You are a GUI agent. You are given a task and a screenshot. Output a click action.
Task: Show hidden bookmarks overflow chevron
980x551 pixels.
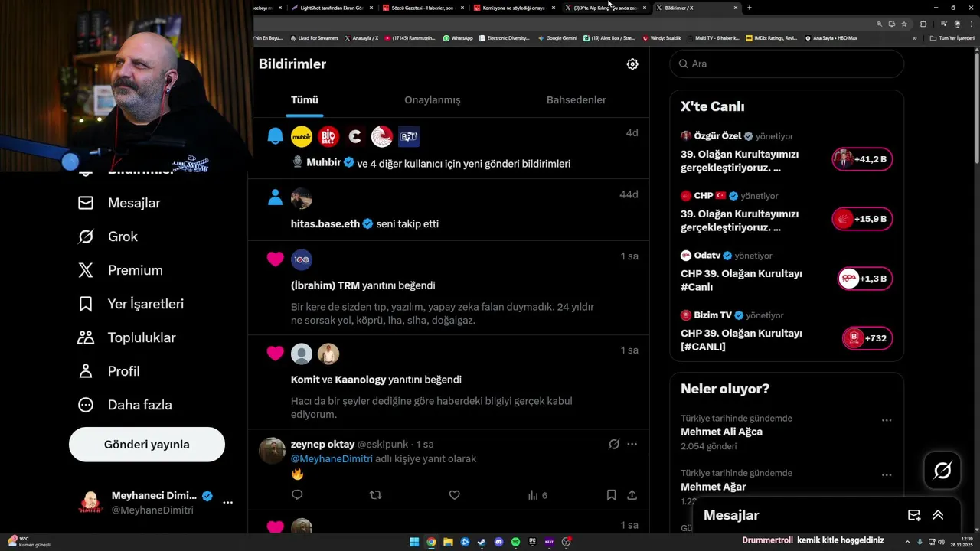(x=914, y=37)
